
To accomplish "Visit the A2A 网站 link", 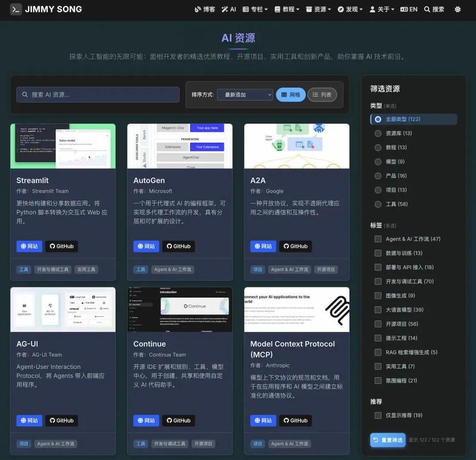I will 263,246.
